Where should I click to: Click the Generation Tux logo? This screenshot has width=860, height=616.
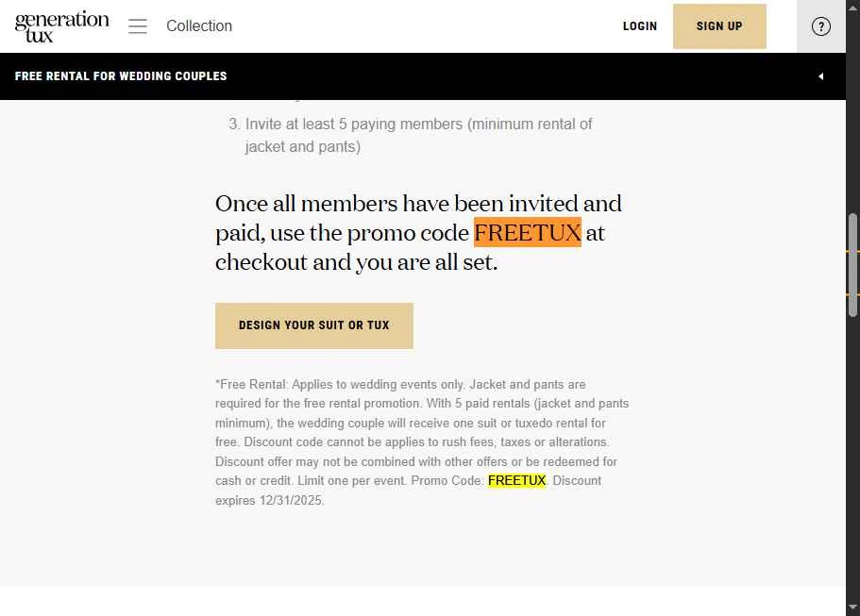click(x=61, y=26)
